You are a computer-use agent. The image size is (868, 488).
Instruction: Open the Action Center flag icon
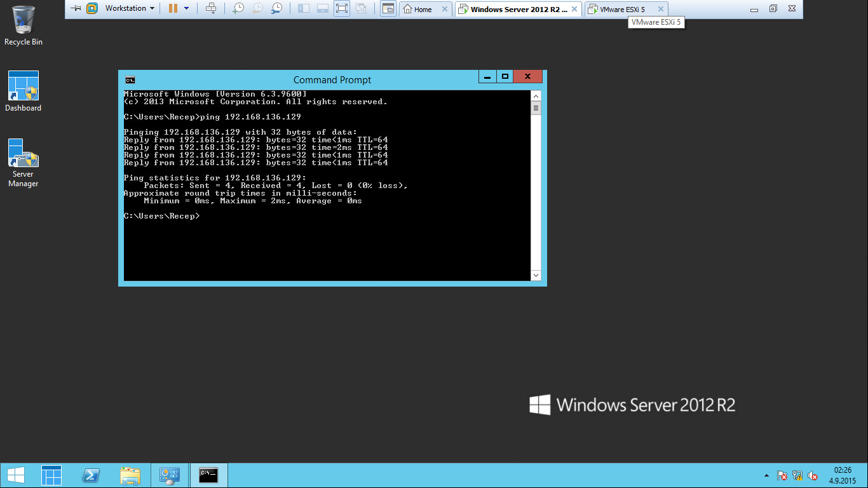(x=782, y=475)
